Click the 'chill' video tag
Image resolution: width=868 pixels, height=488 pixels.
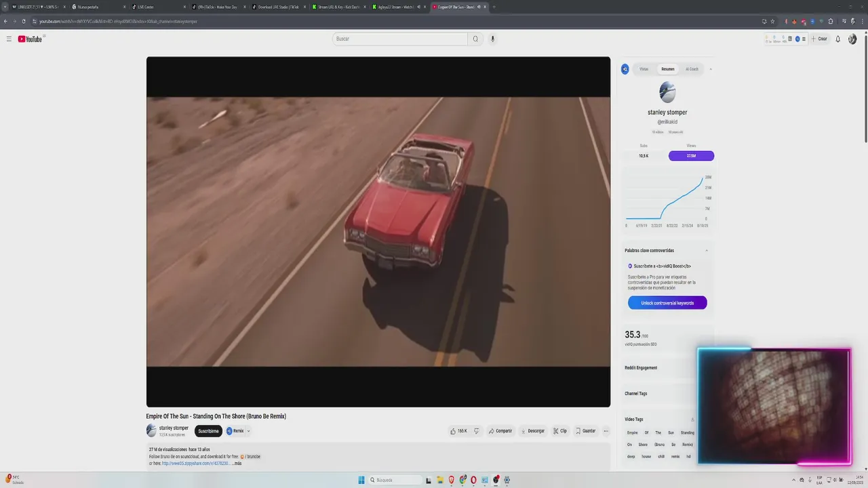pos(661,457)
